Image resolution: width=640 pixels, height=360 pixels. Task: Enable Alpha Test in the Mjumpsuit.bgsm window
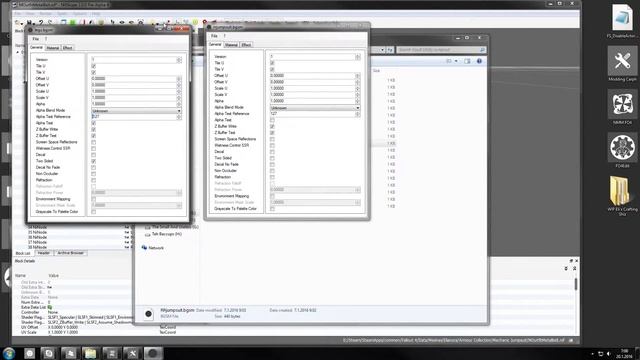(272, 120)
